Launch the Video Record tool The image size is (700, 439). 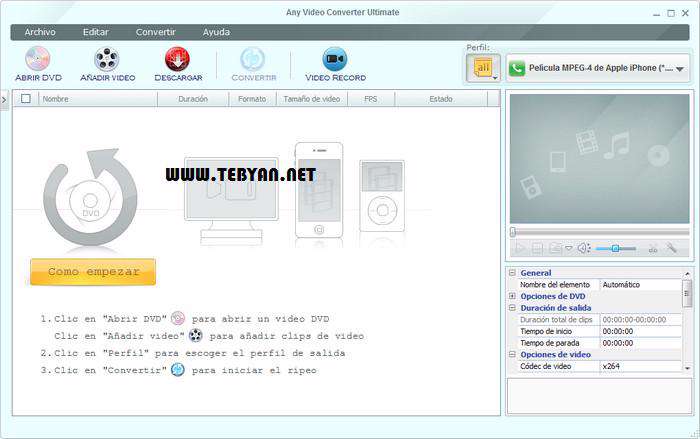(335, 64)
